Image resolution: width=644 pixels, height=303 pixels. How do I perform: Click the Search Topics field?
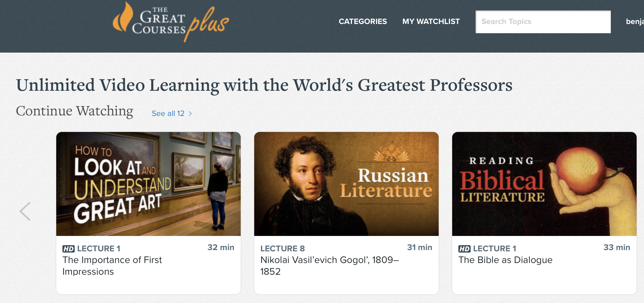tap(543, 22)
